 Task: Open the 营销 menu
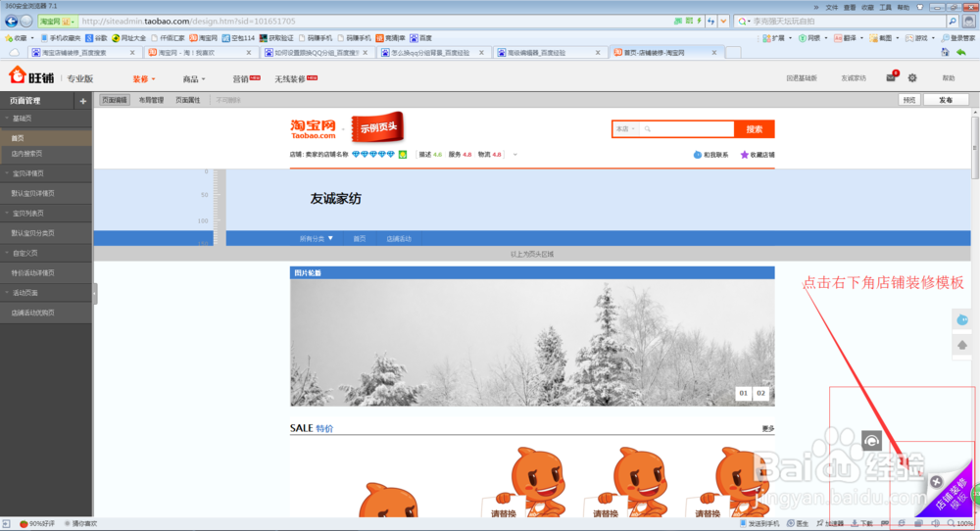point(246,79)
